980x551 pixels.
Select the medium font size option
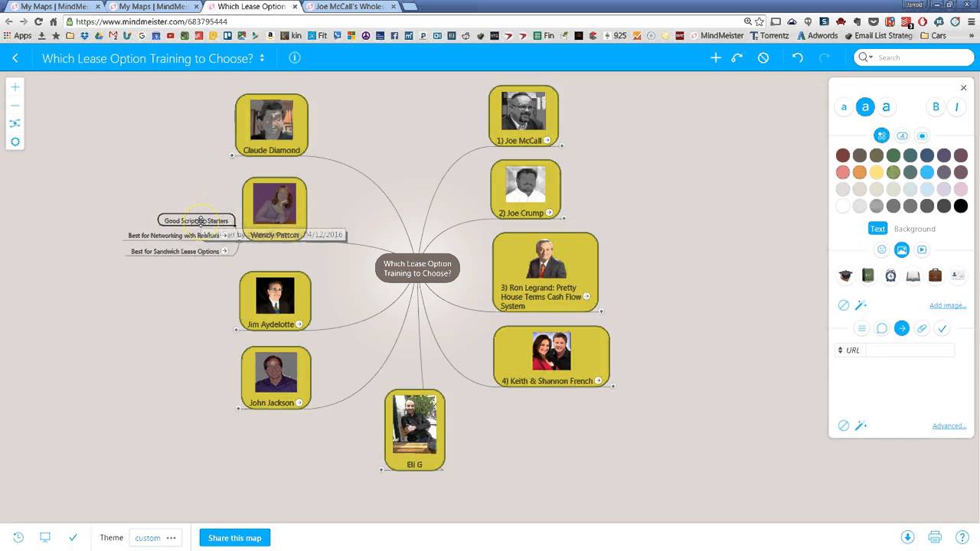(865, 107)
